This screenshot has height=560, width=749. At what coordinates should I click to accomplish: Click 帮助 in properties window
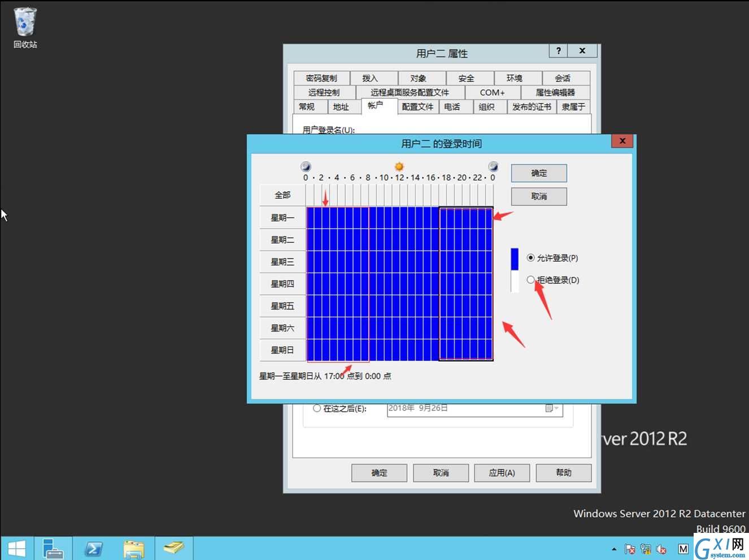coord(564,473)
